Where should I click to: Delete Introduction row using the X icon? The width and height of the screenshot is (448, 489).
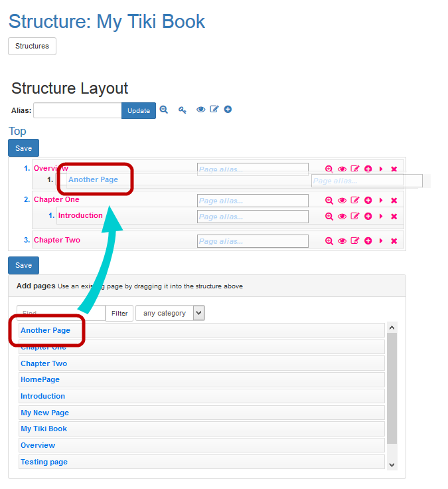[394, 217]
